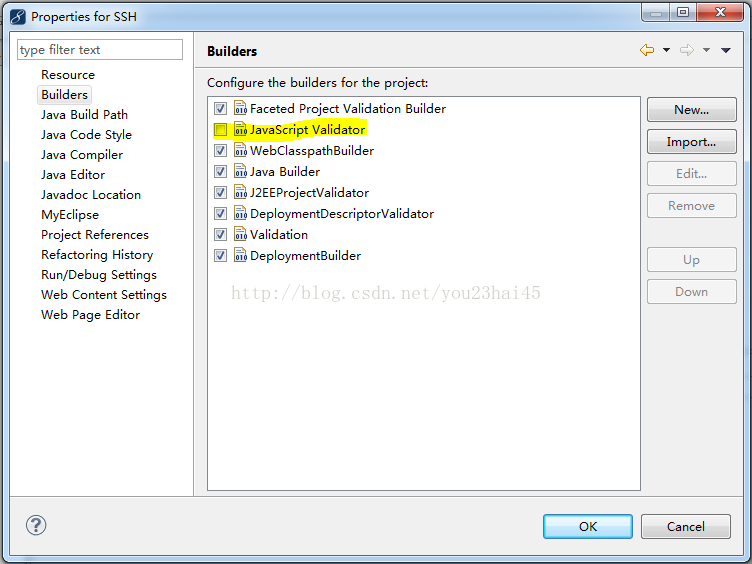
Task: Open the help question mark icon
Action: (36, 525)
